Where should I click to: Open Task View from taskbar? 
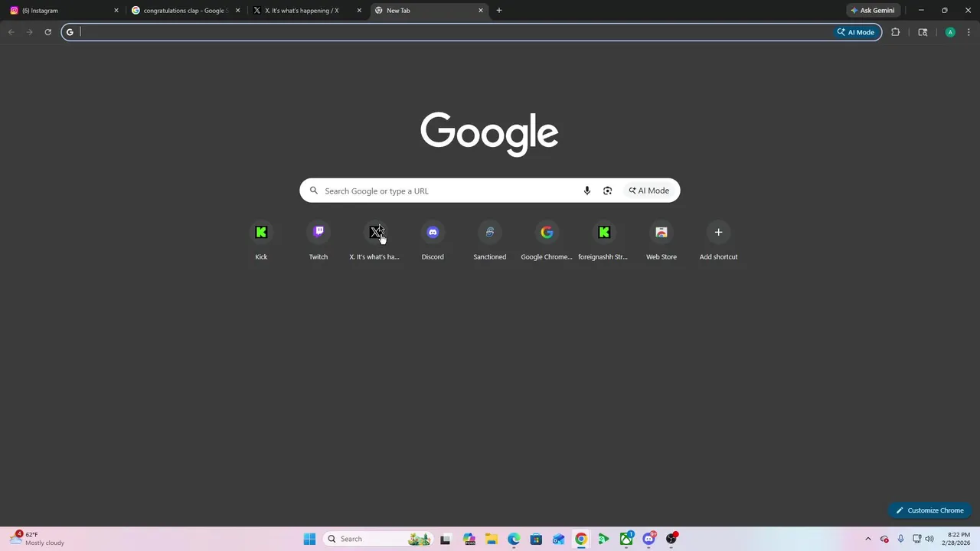[x=446, y=539]
